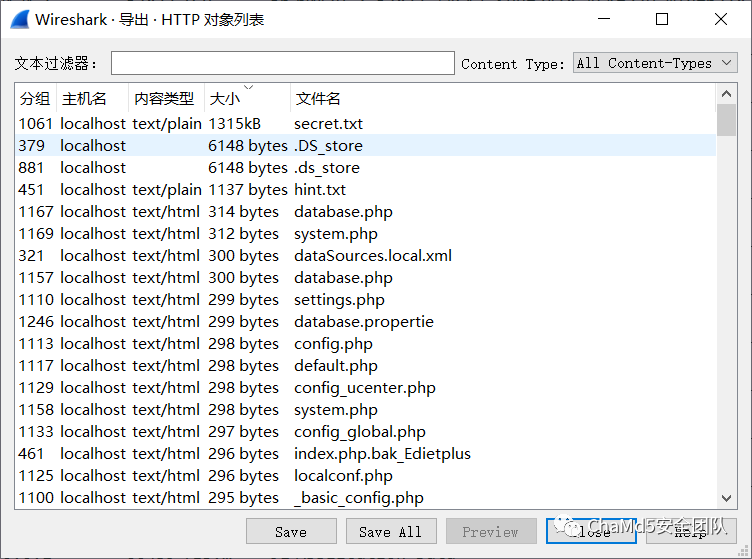The width and height of the screenshot is (752, 559).
Task: Click the 1137 bytes size cell
Action: (247, 190)
